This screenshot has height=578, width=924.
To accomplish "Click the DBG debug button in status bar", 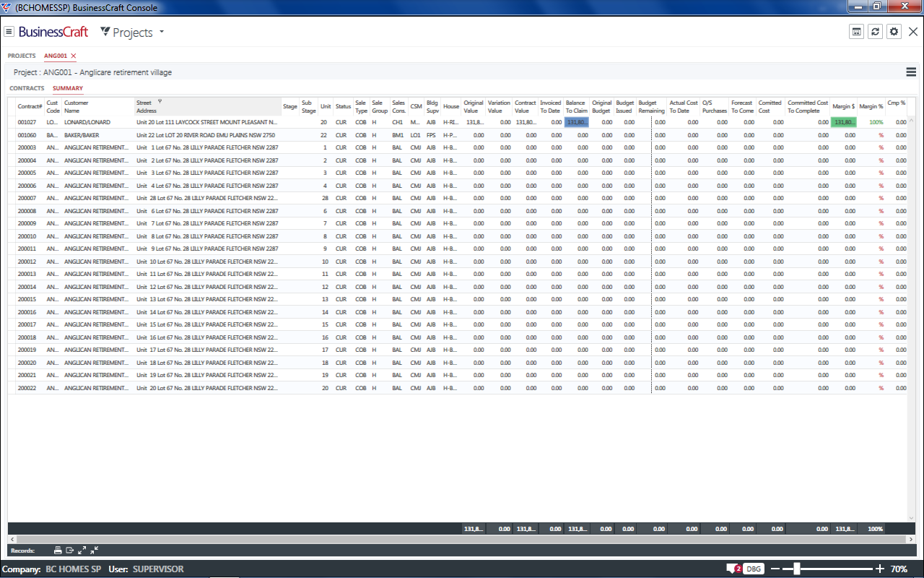I will [754, 569].
